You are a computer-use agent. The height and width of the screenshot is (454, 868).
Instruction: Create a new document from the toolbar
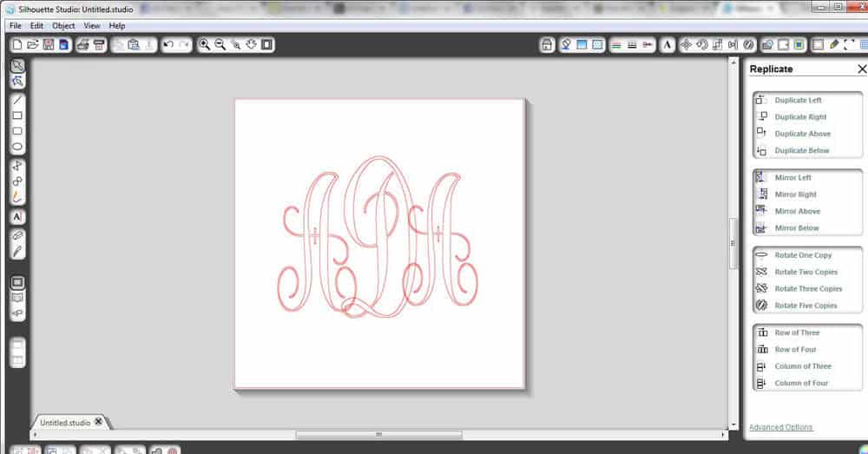[17, 44]
